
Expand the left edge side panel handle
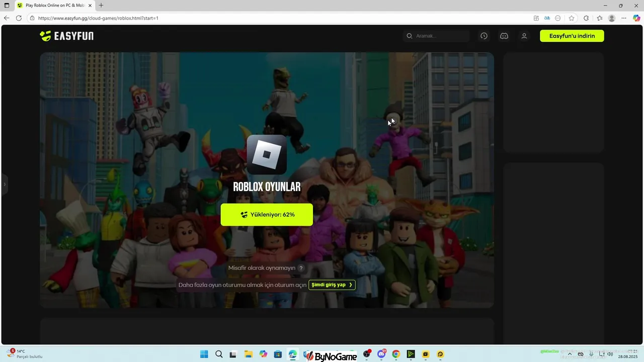tap(5, 185)
